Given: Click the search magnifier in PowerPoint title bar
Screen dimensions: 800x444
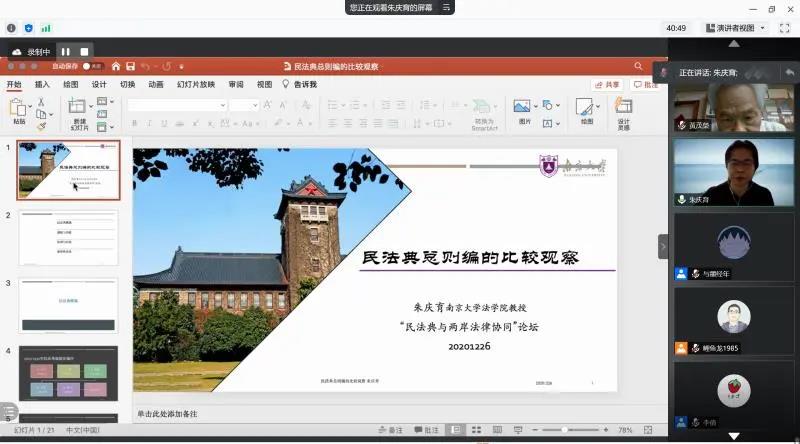Looking at the screenshot, I should click(x=638, y=66).
